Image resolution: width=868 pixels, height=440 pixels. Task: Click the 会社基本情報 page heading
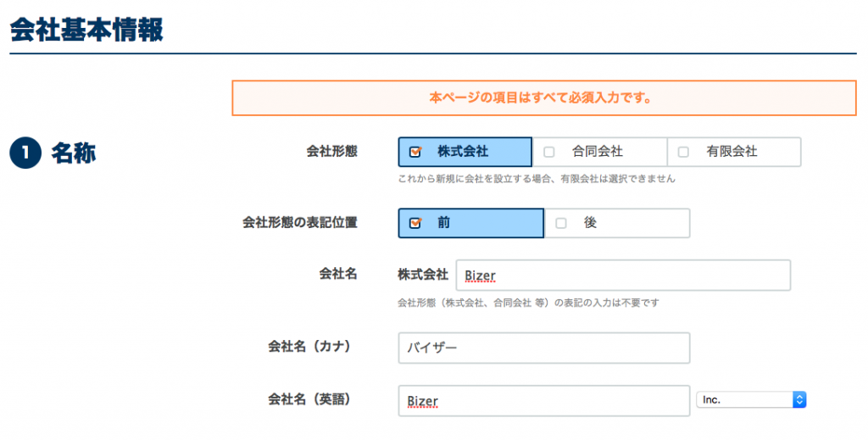point(86,30)
